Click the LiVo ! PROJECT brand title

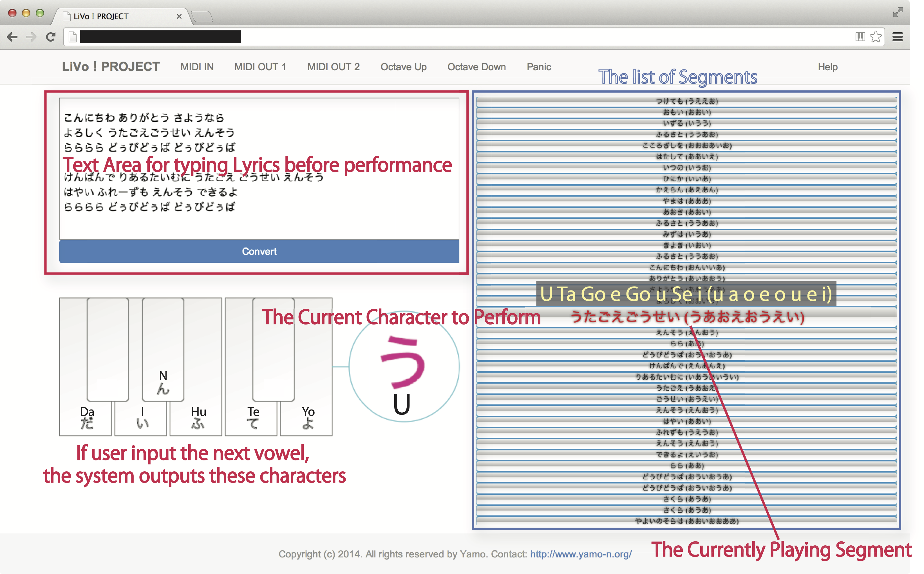coord(111,67)
